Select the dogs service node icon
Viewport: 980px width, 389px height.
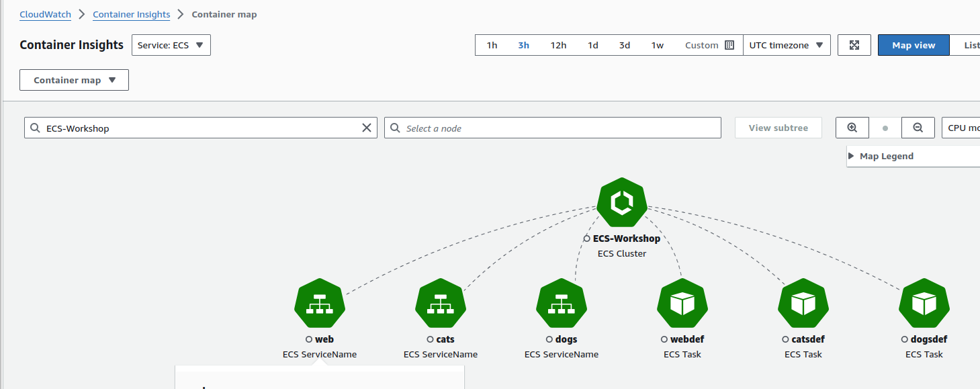tap(562, 304)
